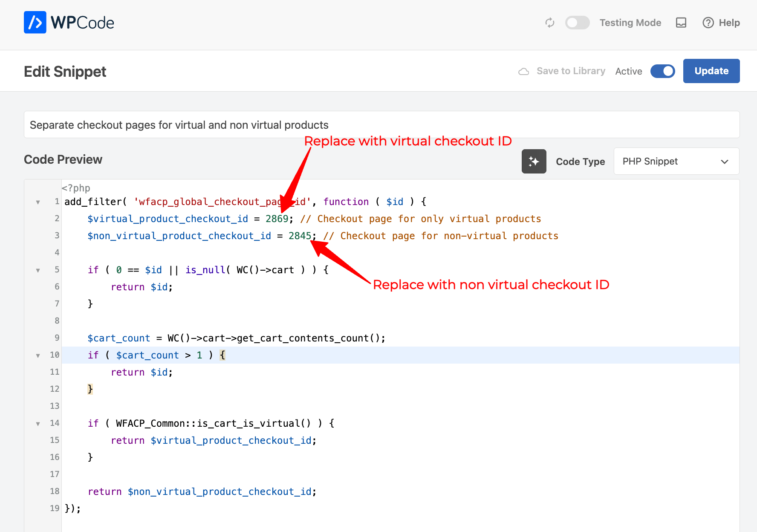This screenshot has width=757, height=532.
Task: Collapse the fold arrow at line 14
Action: pyautogui.click(x=38, y=424)
